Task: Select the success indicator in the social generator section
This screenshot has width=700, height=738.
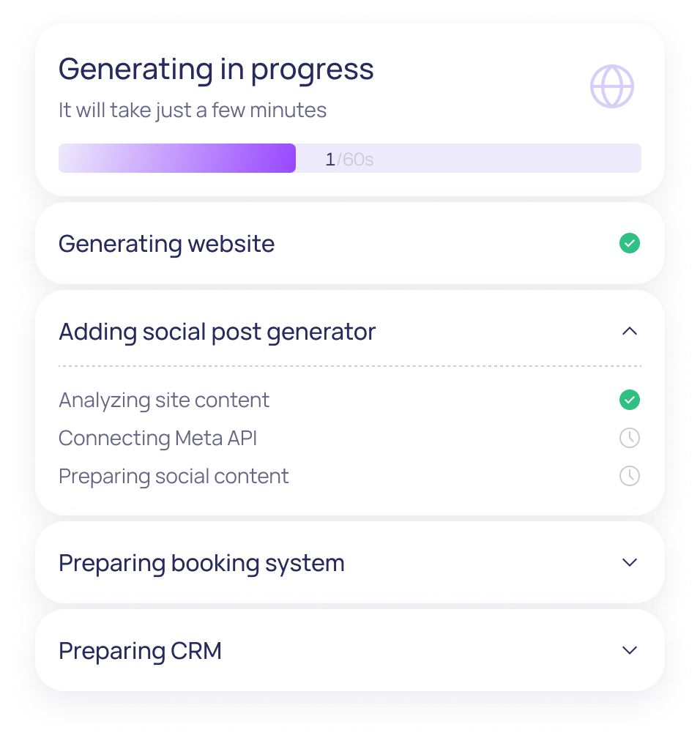Action: [630, 400]
